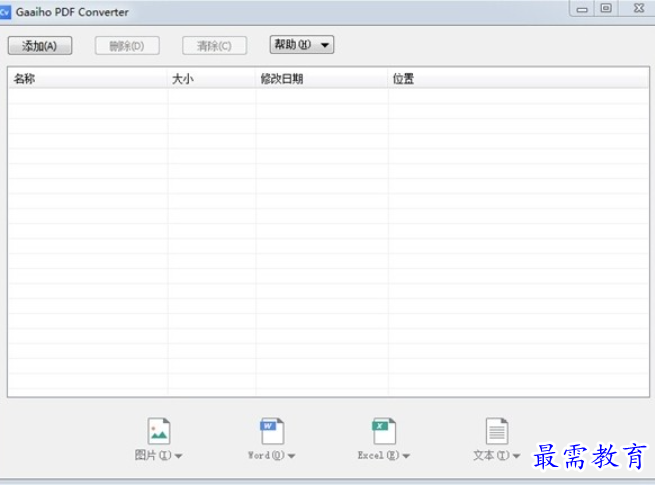The width and height of the screenshot is (655, 488).
Task: Expand the Excel(E) options arrow
Action: [x=406, y=456]
